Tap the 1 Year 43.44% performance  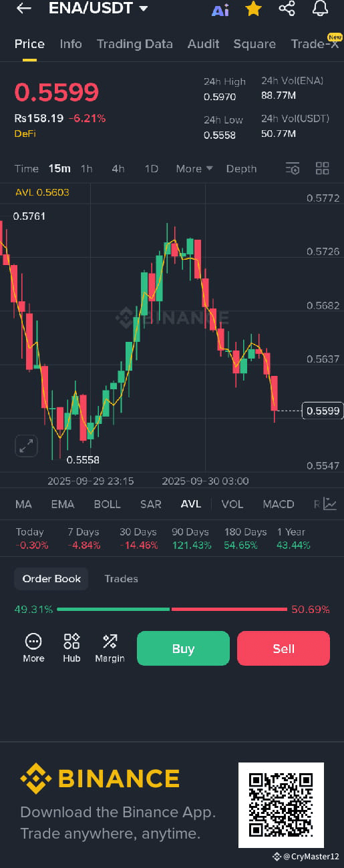(x=293, y=538)
